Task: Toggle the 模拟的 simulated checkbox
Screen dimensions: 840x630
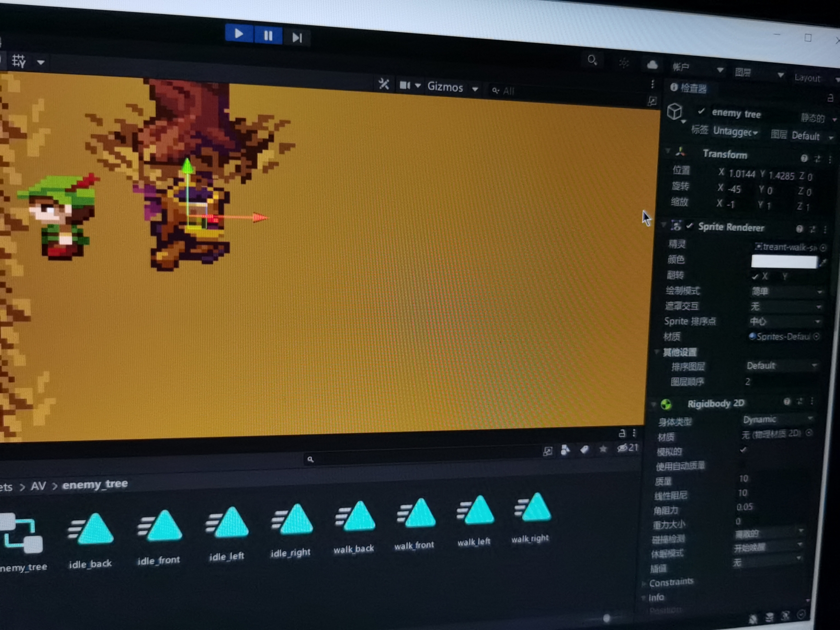Action: click(x=743, y=449)
